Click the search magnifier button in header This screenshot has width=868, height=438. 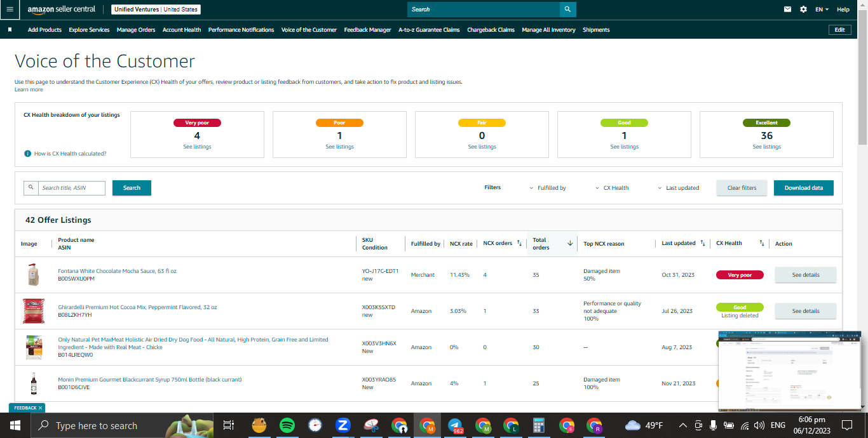click(x=568, y=10)
